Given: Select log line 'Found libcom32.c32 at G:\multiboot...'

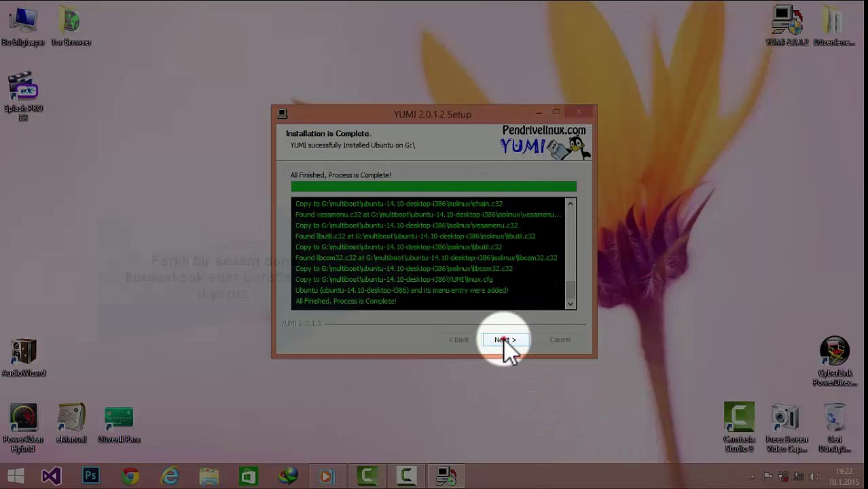Looking at the screenshot, I should point(426,258).
